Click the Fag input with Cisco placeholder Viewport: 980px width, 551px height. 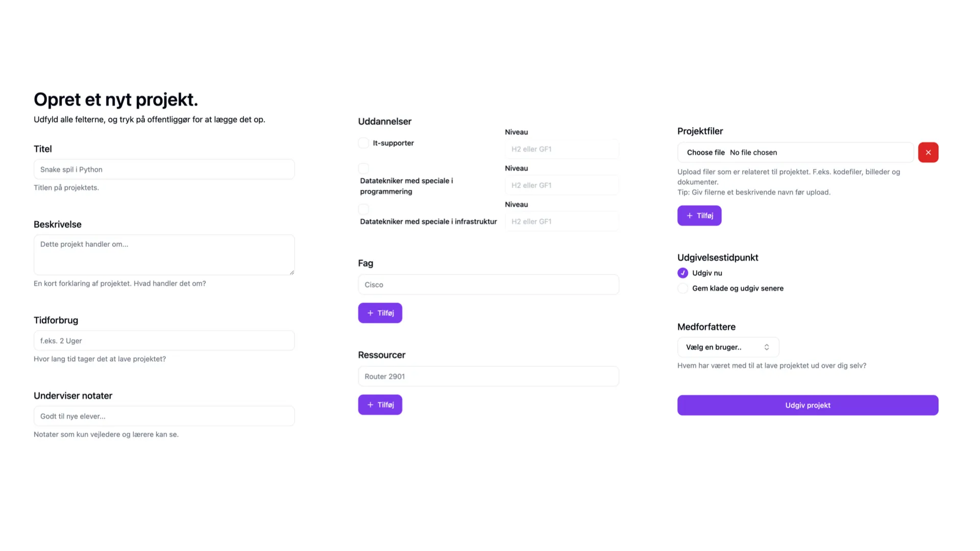tap(488, 285)
